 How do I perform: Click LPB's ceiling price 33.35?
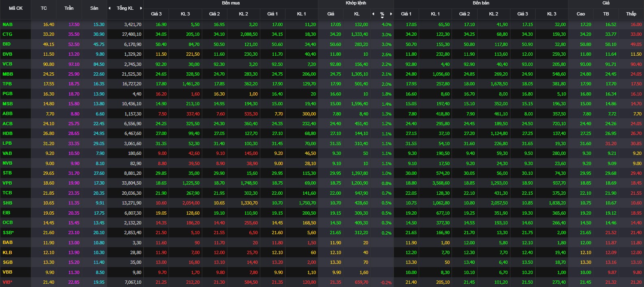click(x=74, y=143)
